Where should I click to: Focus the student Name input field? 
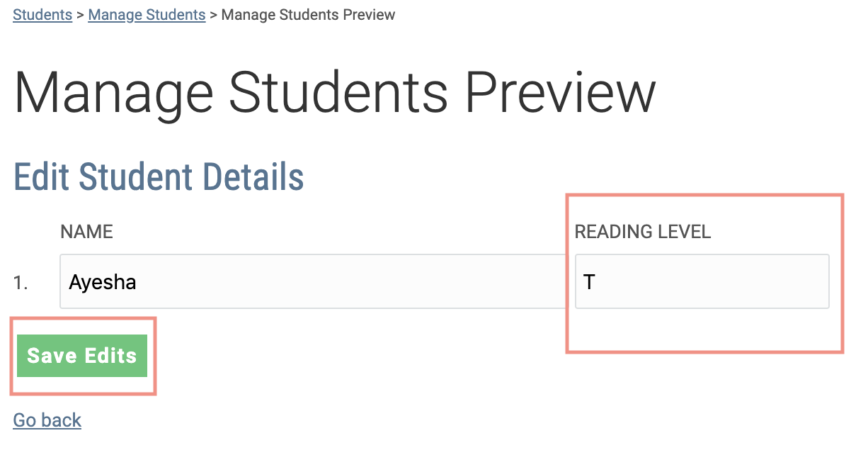[x=312, y=282]
